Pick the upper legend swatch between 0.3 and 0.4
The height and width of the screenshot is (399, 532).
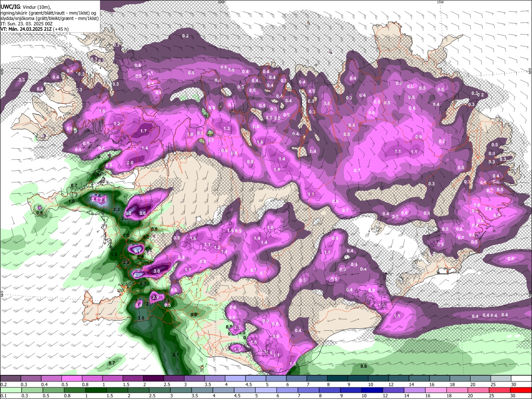(x=31, y=379)
